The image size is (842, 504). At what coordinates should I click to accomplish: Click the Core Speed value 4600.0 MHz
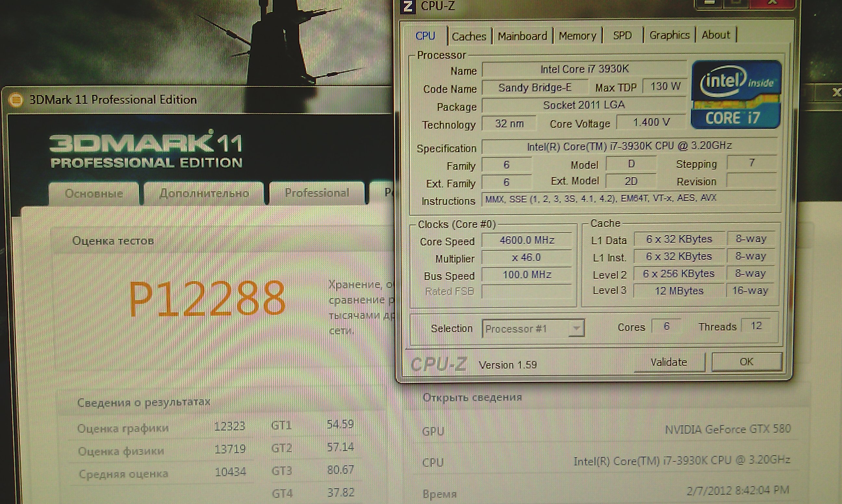point(527,240)
